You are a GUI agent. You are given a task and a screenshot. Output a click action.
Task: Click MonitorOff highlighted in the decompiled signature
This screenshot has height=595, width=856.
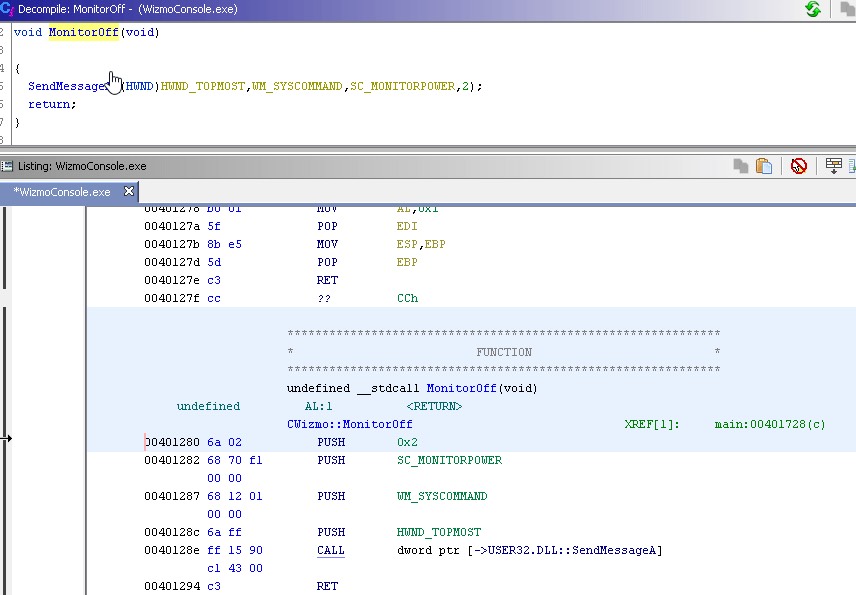point(84,32)
